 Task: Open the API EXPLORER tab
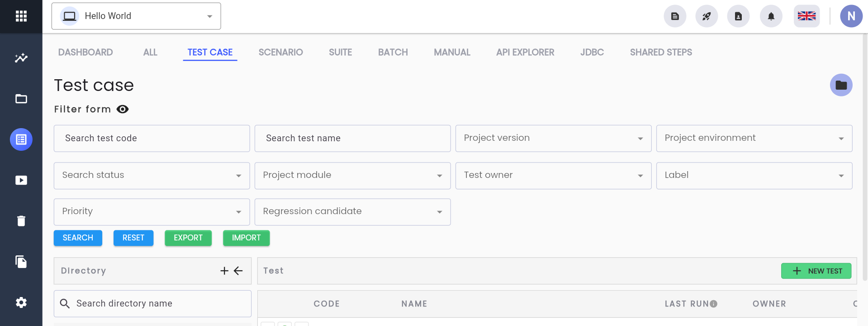(525, 53)
